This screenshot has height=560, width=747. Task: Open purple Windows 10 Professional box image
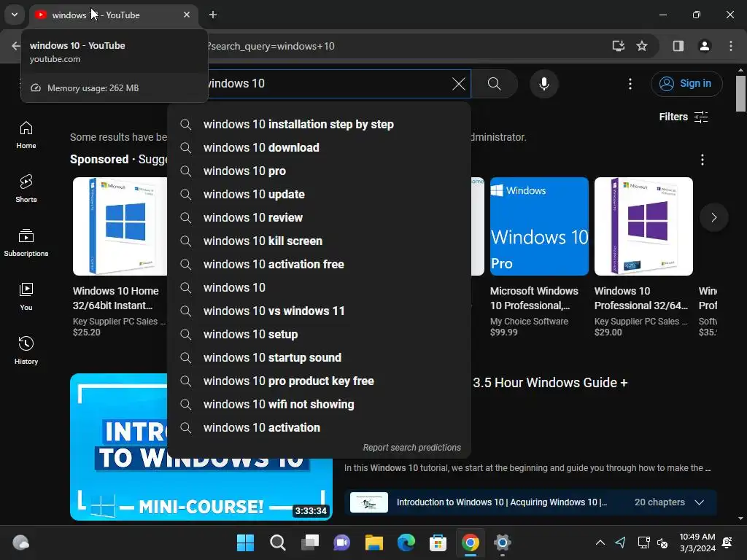(x=643, y=226)
